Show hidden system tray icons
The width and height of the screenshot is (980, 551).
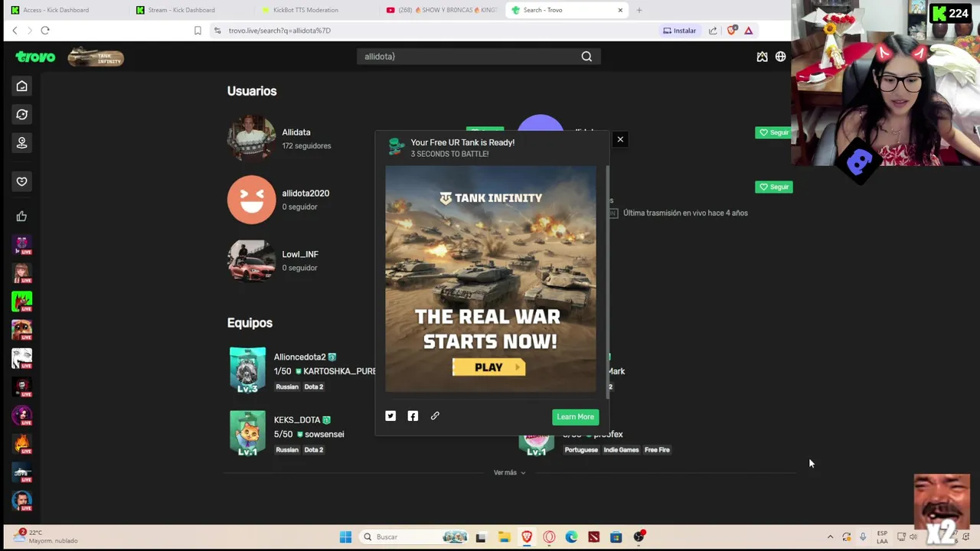click(x=830, y=537)
